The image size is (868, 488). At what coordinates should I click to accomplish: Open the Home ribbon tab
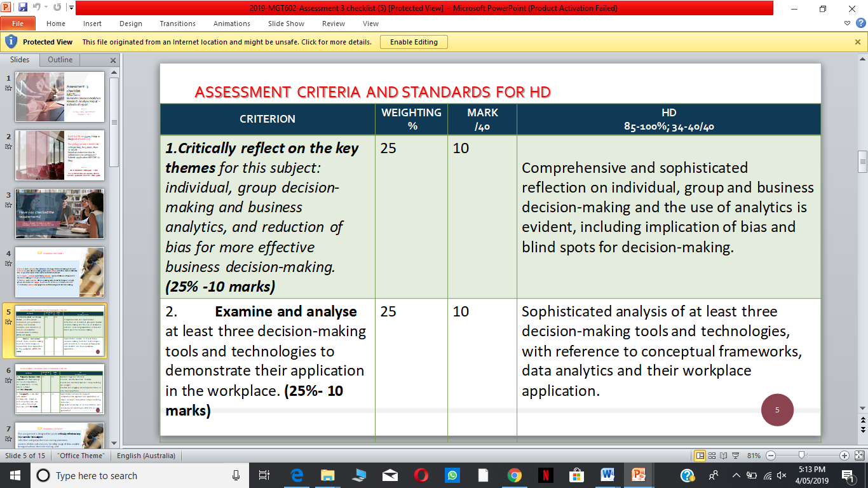coord(56,24)
